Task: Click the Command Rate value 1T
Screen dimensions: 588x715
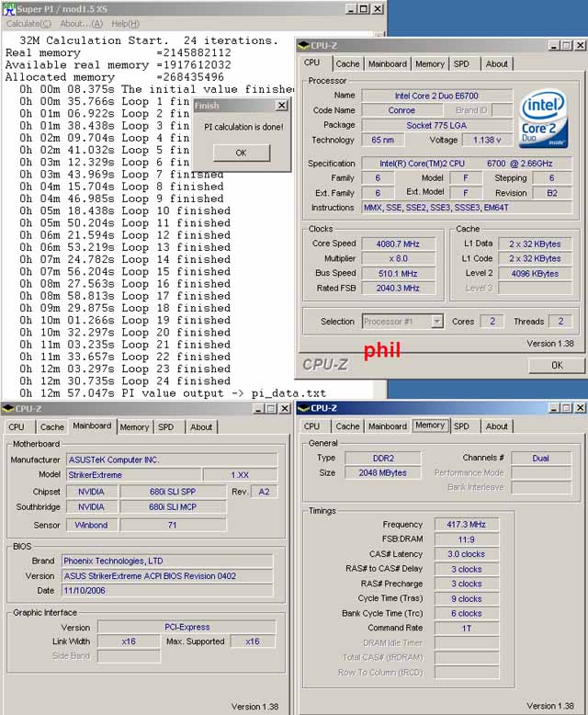Action: pos(467,629)
